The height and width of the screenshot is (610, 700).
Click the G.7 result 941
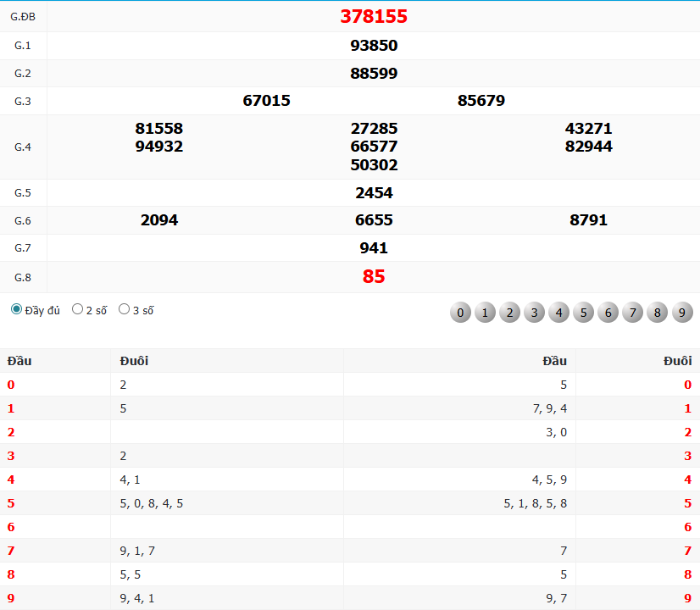click(x=374, y=248)
